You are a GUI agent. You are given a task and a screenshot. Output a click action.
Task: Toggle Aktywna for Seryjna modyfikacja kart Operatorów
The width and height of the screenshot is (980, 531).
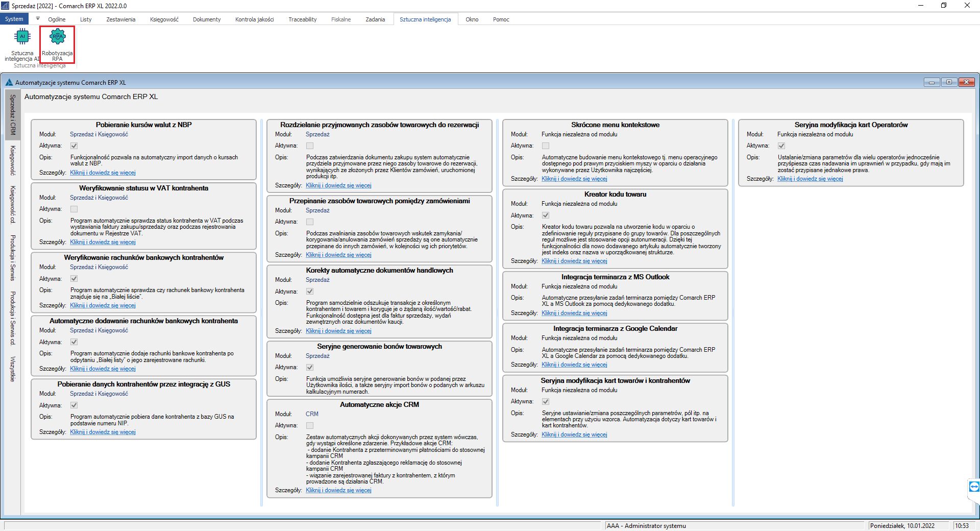click(781, 146)
